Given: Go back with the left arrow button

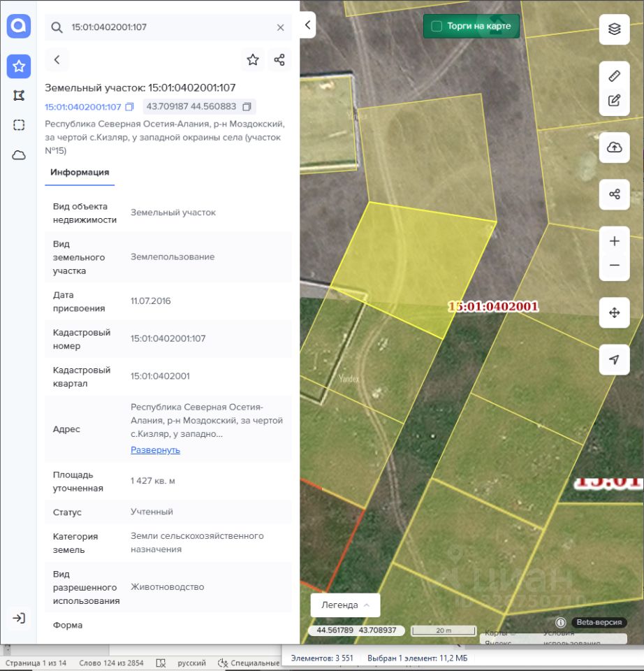Looking at the screenshot, I should (57, 60).
